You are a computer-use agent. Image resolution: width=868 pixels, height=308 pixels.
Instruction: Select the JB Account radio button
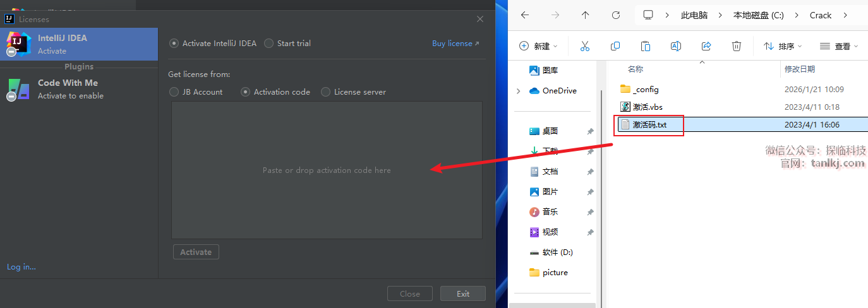[174, 92]
